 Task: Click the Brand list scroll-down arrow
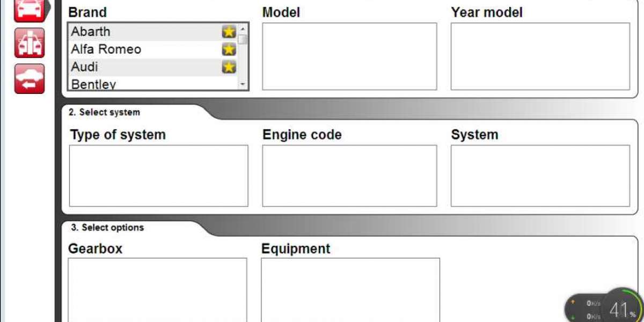coord(243,84)
